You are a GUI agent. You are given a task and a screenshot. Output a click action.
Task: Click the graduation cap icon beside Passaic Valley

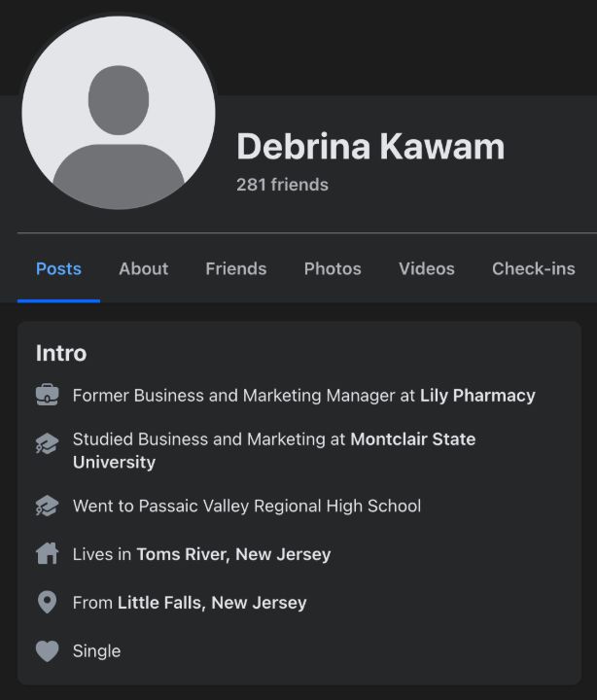pos(47,506)
